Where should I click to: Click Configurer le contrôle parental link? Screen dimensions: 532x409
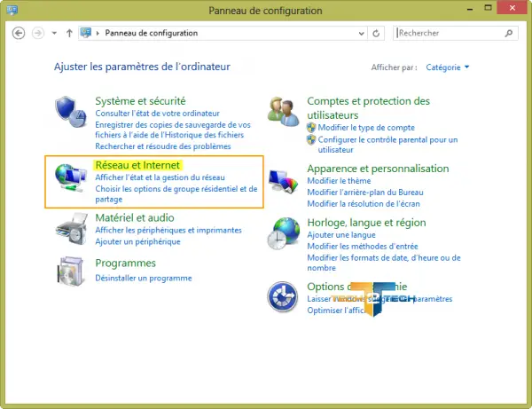click(x=387, y=145)
